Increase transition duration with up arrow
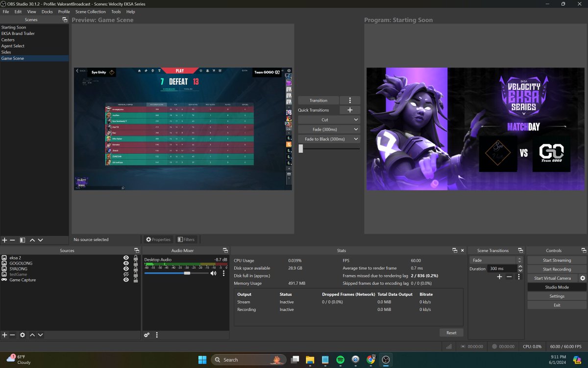Viewport: 588px width, 368px height. pyautogui.click(x=520, y=267)
